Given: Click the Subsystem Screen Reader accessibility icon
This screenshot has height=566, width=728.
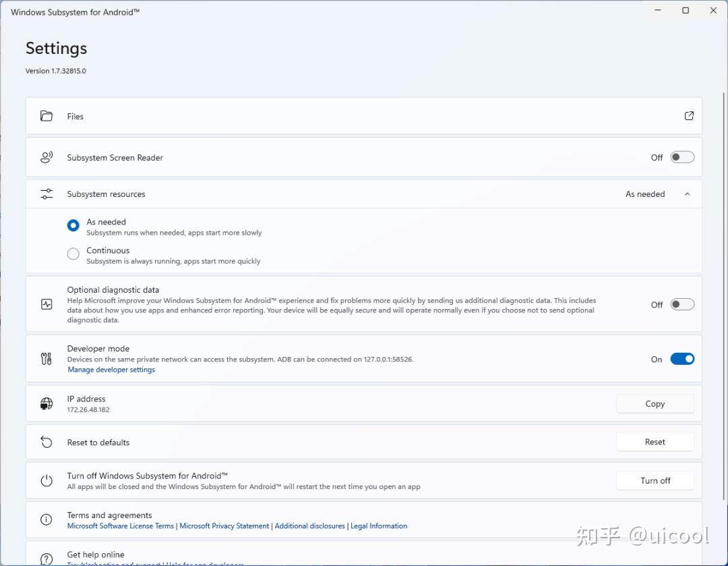Looking at the screenshot, I should click(46, 157).
